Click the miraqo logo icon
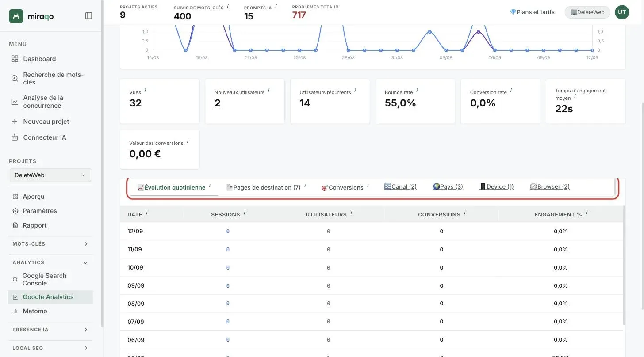The height and width of the screenshot is (357, 644). click(16, 16)
